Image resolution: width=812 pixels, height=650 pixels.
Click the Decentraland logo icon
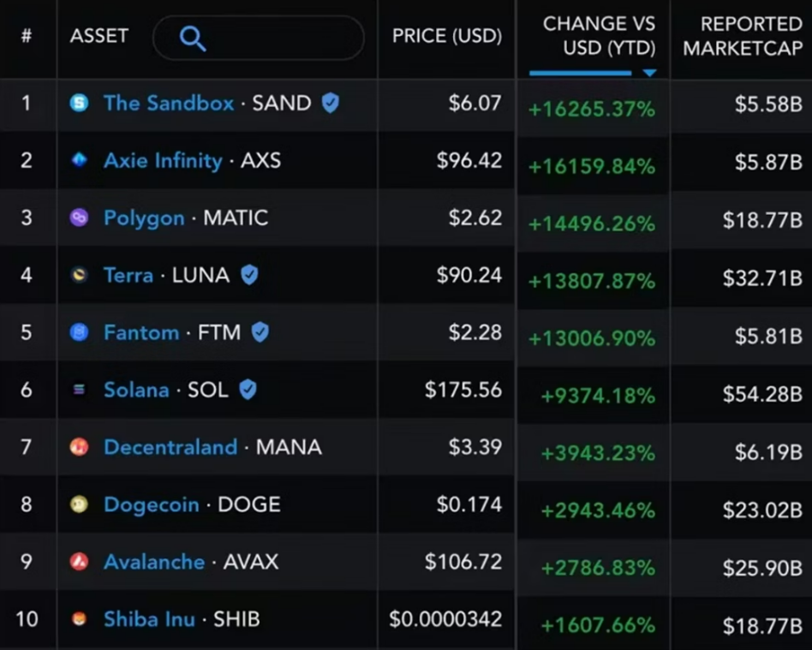[x=80, y=446]
